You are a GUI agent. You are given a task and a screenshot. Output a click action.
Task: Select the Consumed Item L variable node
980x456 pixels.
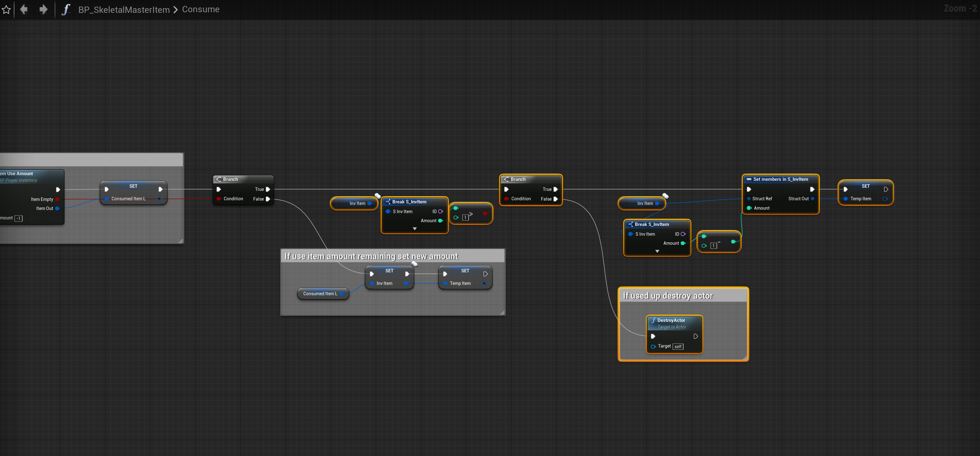[320, 294]
